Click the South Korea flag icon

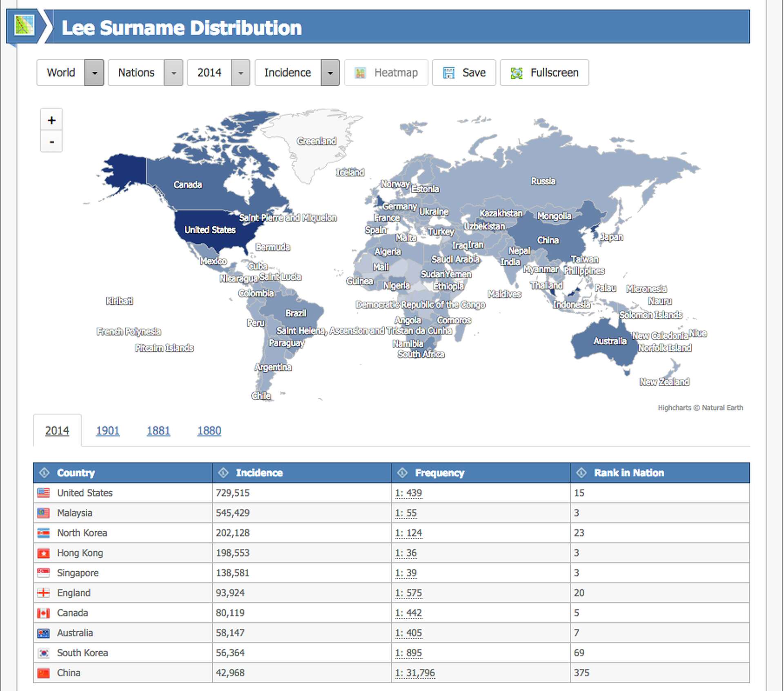pyautogui.click(x=43, y=653)
